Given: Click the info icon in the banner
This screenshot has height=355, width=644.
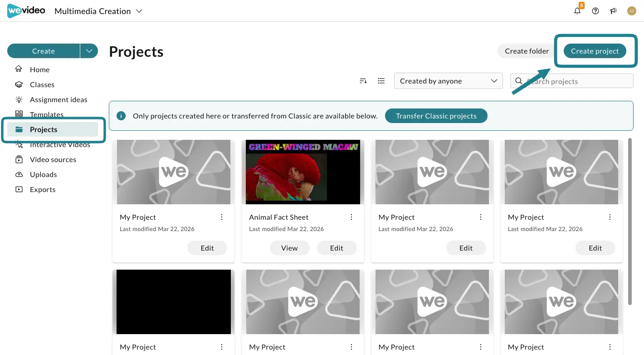Looking at the screenshot, I should [x=121, y=116].
